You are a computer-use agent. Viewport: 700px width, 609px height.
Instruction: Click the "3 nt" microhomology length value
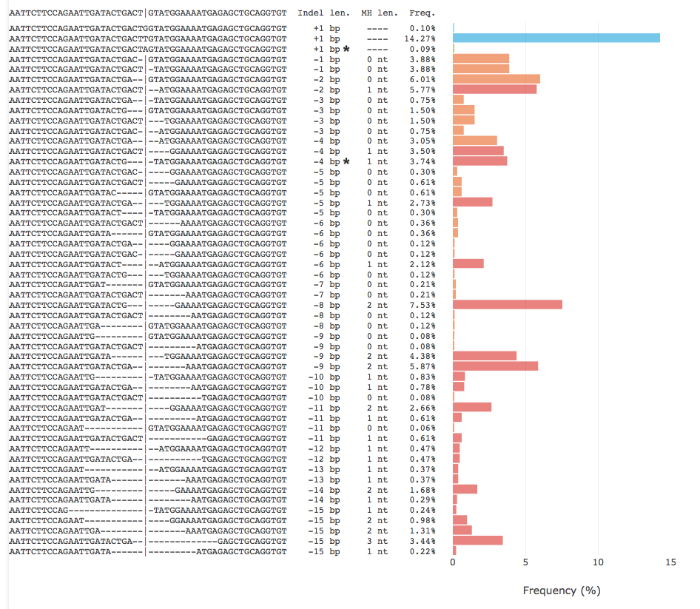click(377, 540)
